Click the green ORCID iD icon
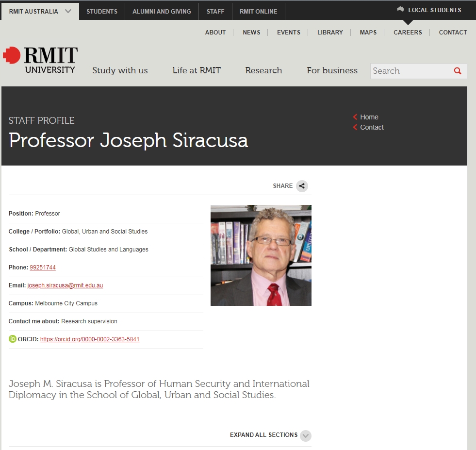Screen dimensions: 476x450 click(x=13, y=339)
